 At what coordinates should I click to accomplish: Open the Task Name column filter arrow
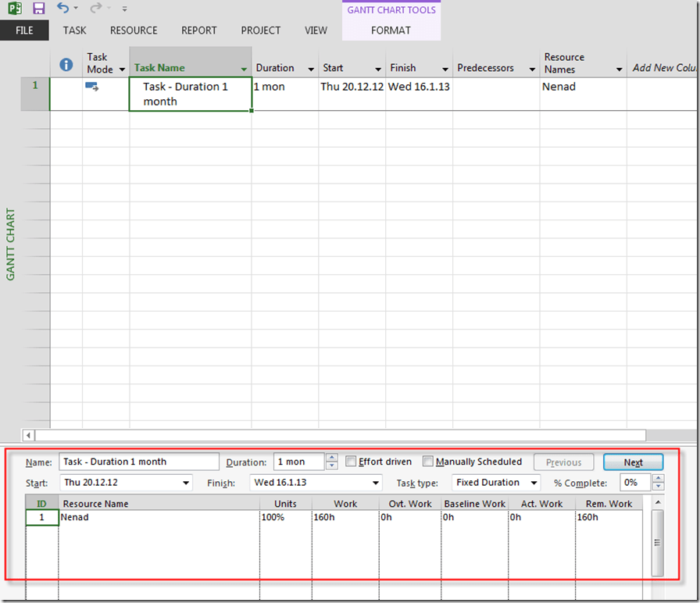pos(244,69)
